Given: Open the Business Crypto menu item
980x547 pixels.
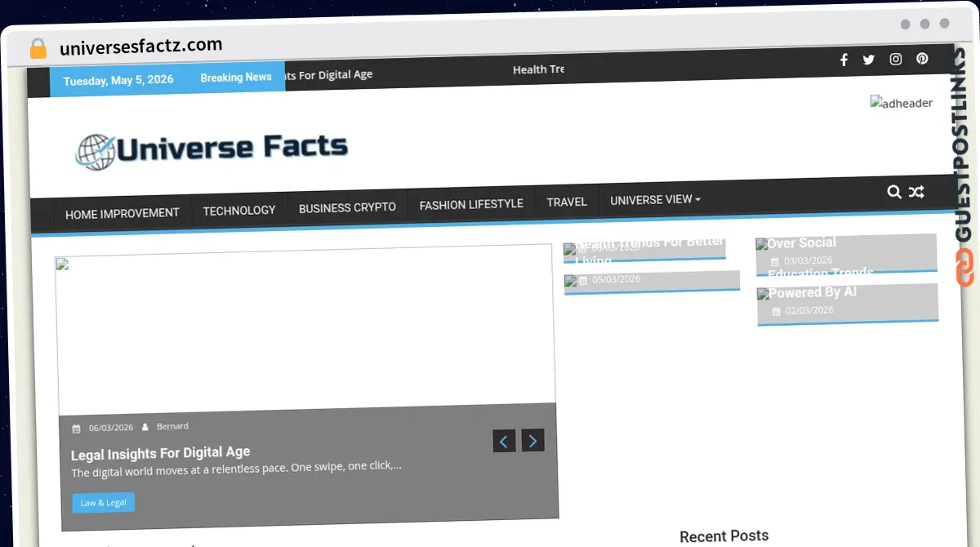Looking at the screenshot, I should [347, 207].
